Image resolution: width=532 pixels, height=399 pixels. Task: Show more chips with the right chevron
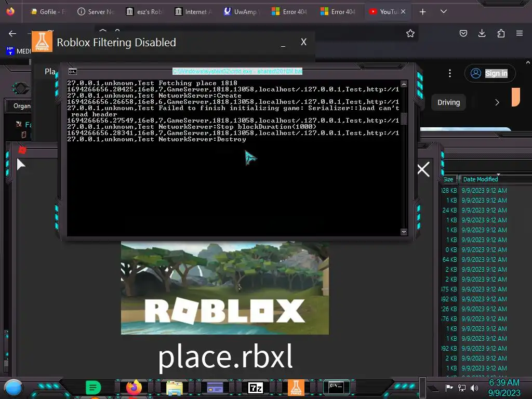coord(497,102)
